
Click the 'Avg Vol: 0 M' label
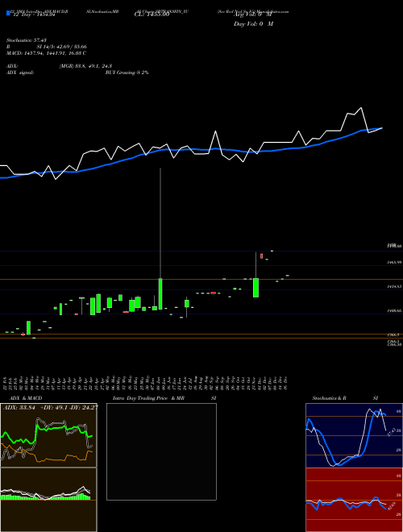pos(253,15)
